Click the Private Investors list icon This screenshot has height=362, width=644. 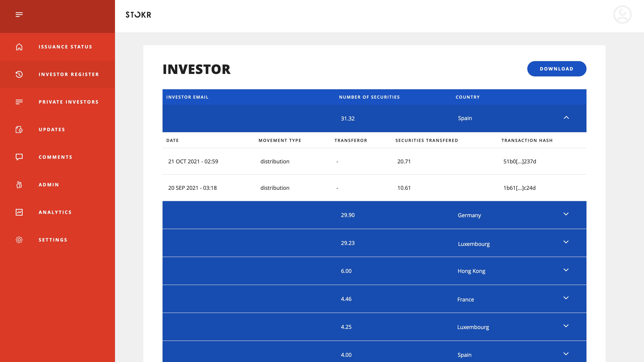point(19,102)
